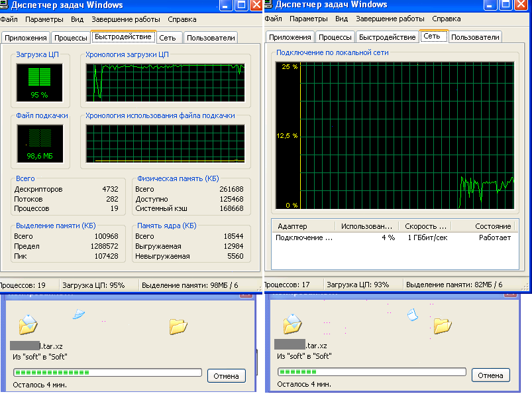
Task: Click the CPU usage history graph
Action: point(165,82)
